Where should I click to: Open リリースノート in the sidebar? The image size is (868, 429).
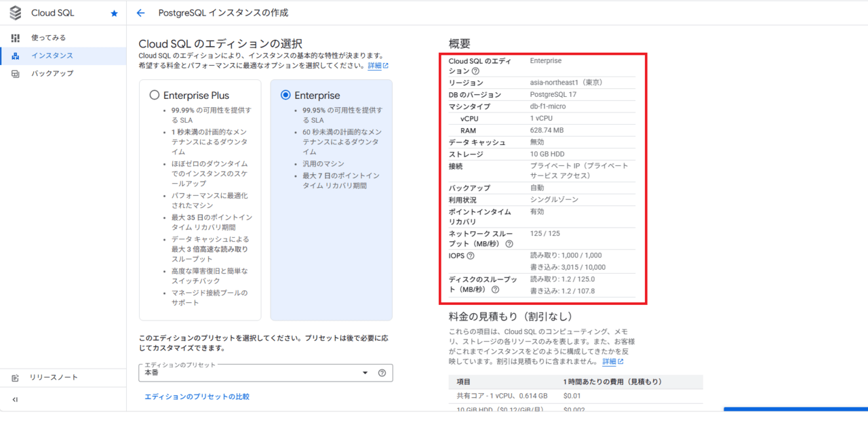(x=53, y=377)
